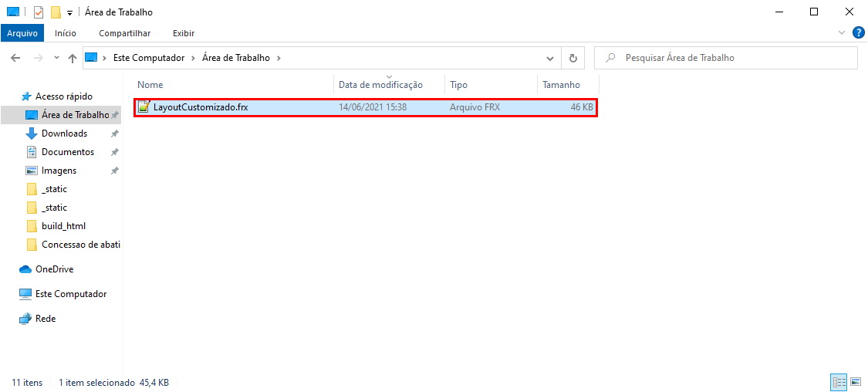The height and width of the screenshot is (392, 868).
Task: Switch to large icons view in status bar
Action: 855,382
